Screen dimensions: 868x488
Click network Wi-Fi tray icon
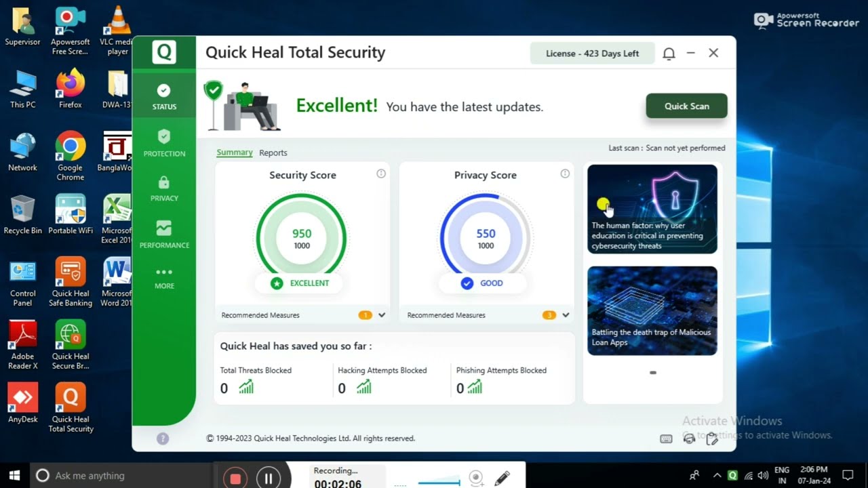point(748,475)
